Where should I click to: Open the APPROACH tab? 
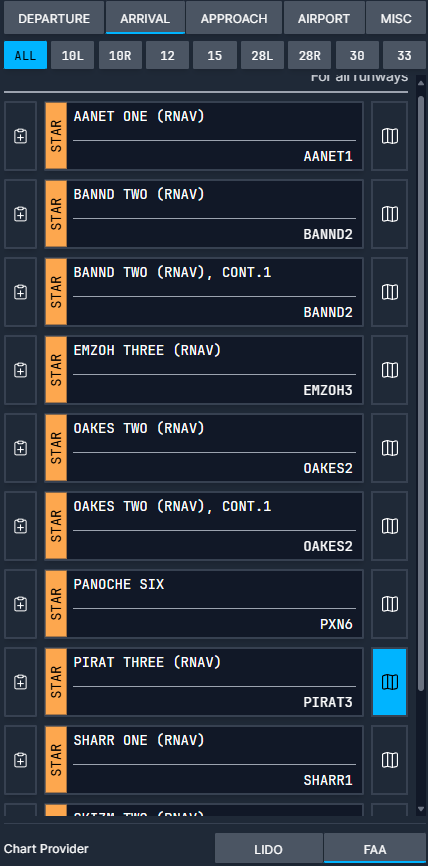click(x=234, y=18)
